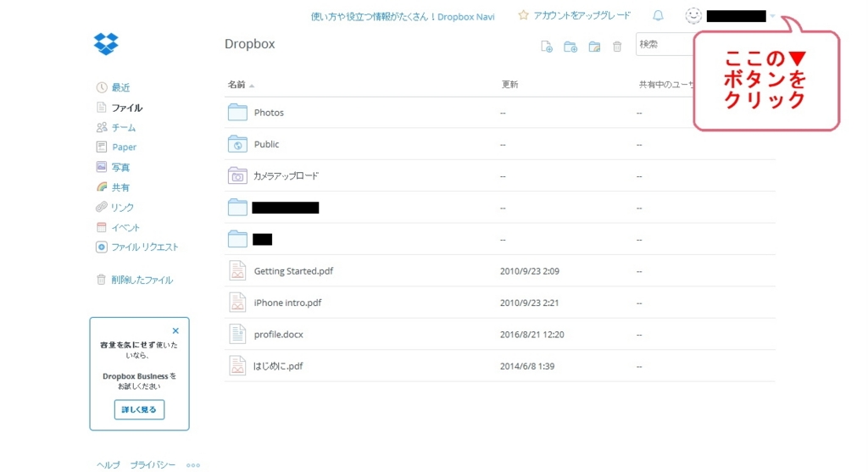The image size is (868, 472).
Task: Click the new folder toolbar icon
Action: 570,47
